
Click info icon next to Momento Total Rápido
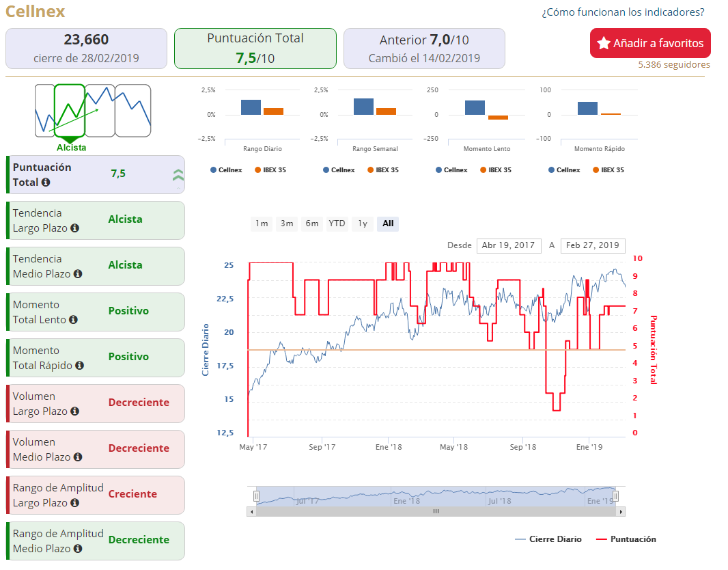[80, 366]
